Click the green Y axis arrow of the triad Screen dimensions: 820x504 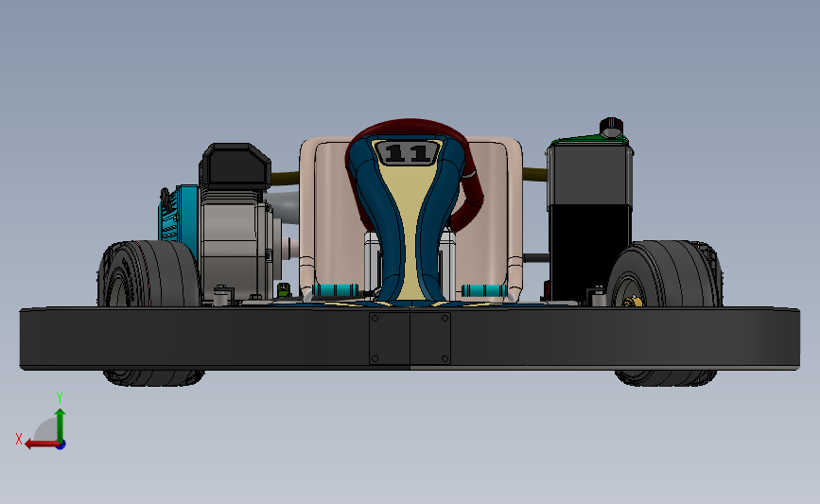tap(61, 425)
